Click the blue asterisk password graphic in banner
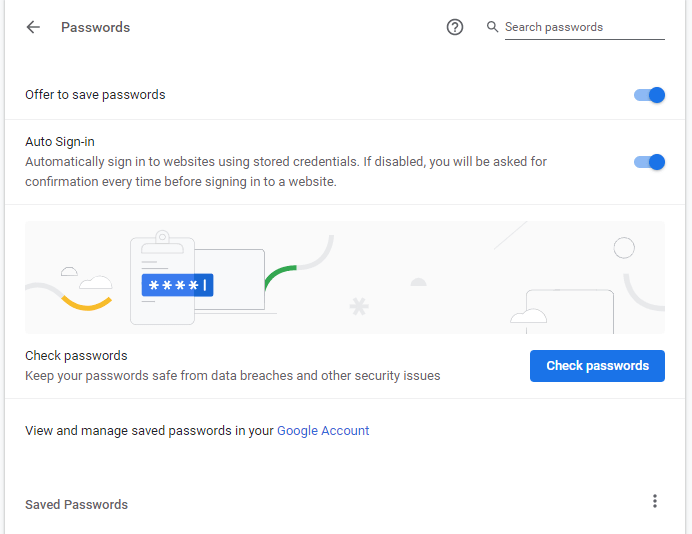692x534 pixels. point(177,285)
